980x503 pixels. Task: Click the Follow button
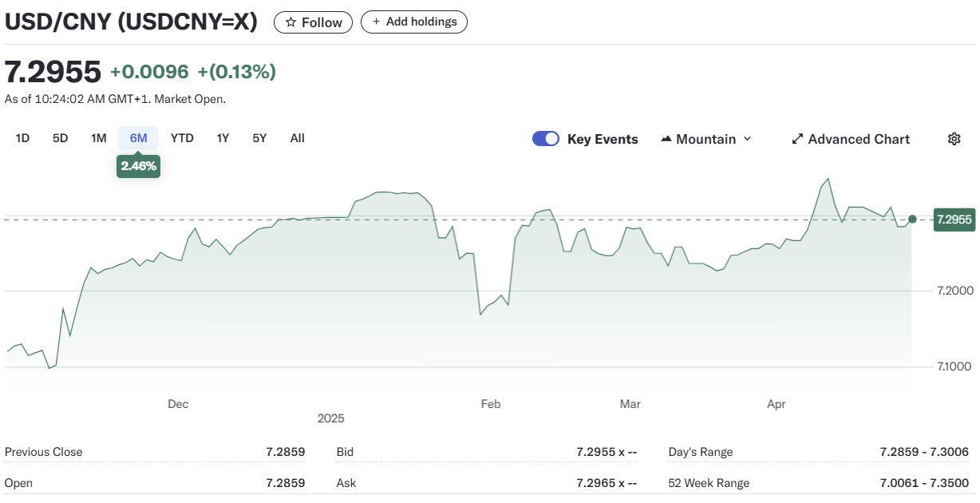[314, 22]
